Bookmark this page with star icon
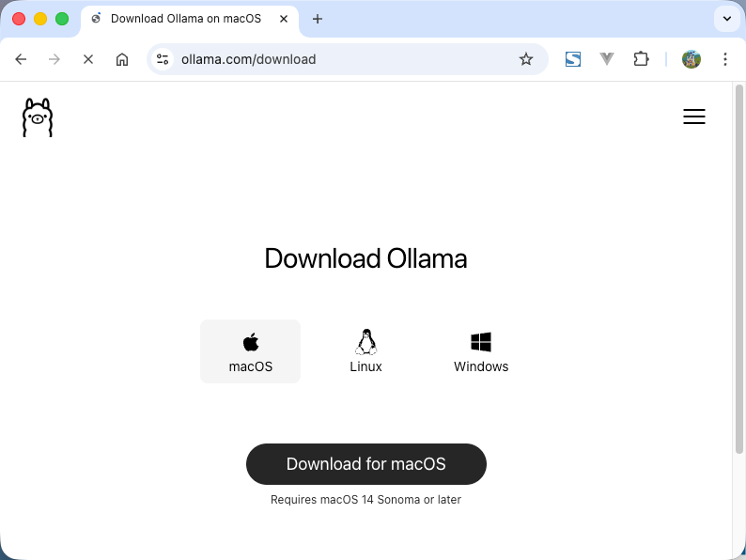This screenshot has width=746, height=560. click(526, 59)
